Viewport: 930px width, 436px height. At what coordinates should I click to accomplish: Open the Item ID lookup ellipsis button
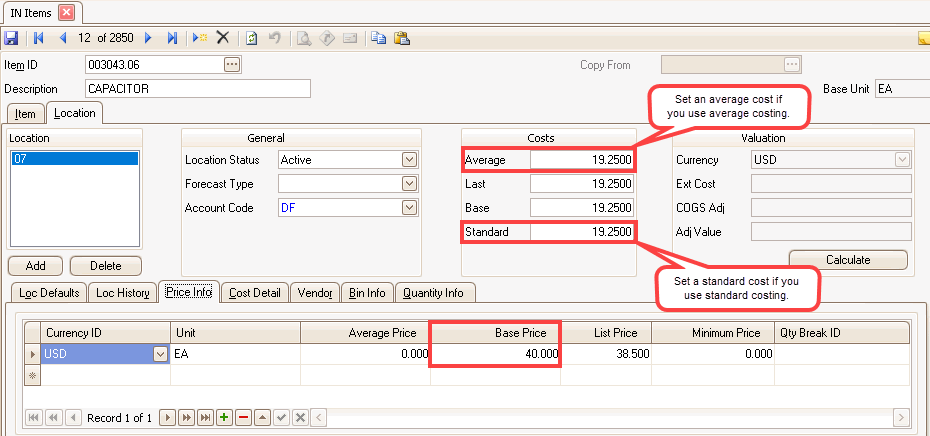tap(232, 65)
